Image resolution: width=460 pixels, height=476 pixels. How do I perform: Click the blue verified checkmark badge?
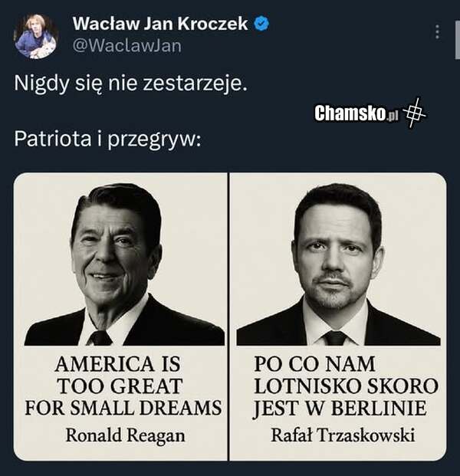tap(261, 24)
